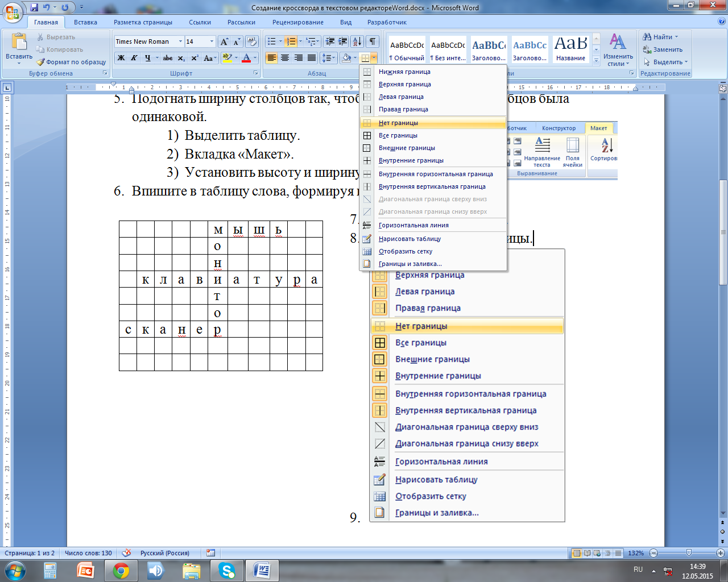Open the Line Spacing dropdown

tap(329, 58)
